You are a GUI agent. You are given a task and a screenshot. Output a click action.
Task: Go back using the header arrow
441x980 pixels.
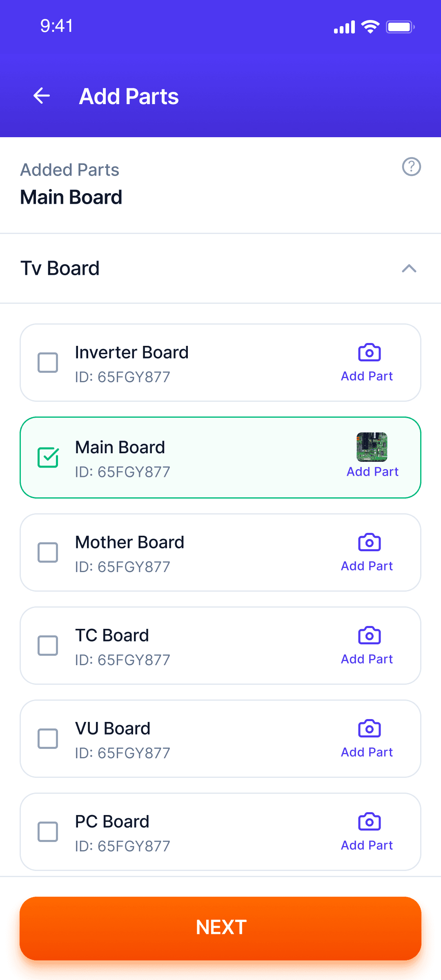[x=42, y=96]
